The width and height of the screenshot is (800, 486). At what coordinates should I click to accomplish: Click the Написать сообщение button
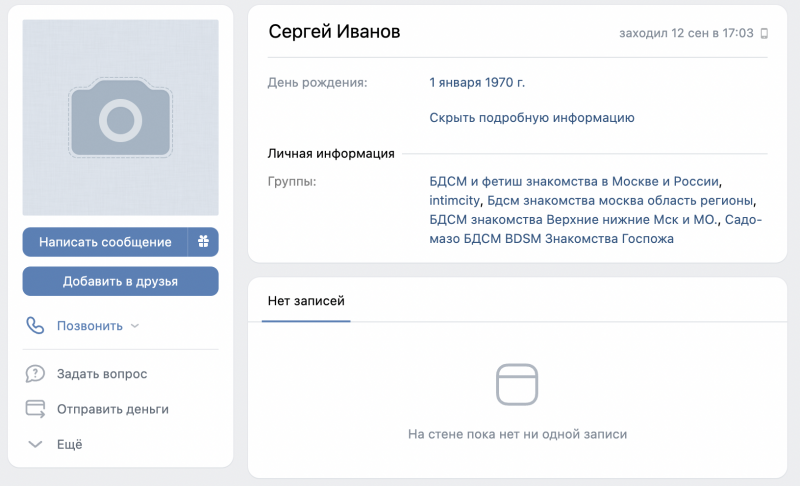105,242
